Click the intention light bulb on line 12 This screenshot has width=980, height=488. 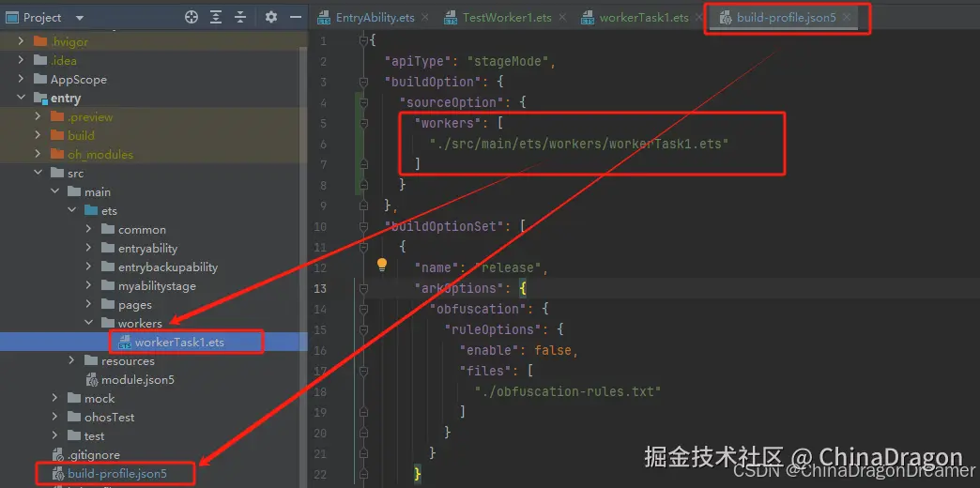click(382, 266)
